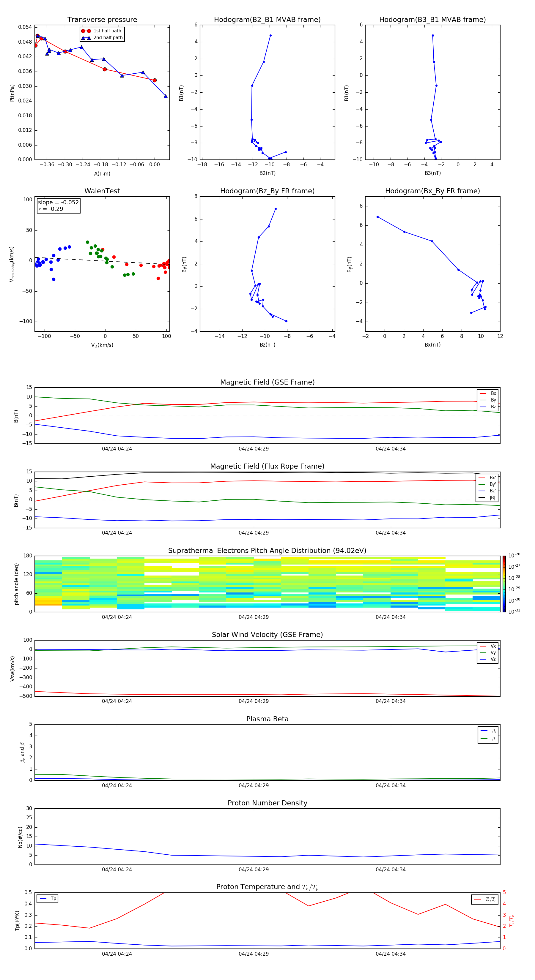The width and height of the screenshot is (535, 980).
Task: Click the "Proton Number Density" title
Action: click(x=267, y=803)
